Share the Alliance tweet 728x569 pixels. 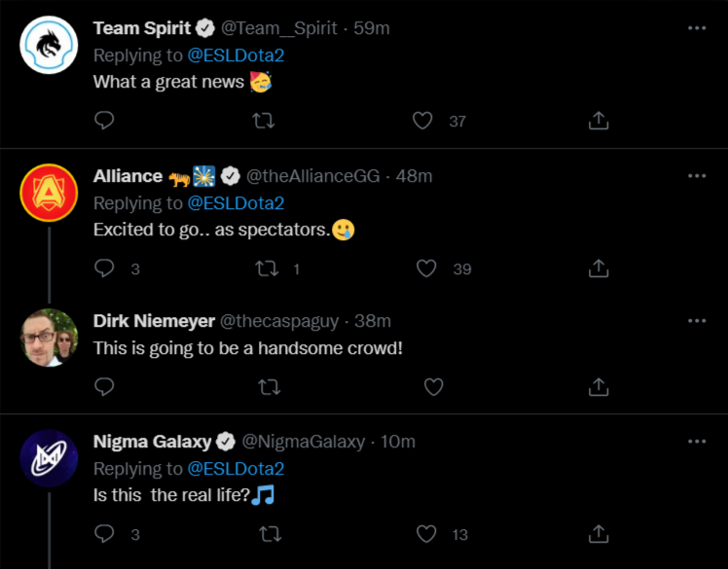coord(600,268)
